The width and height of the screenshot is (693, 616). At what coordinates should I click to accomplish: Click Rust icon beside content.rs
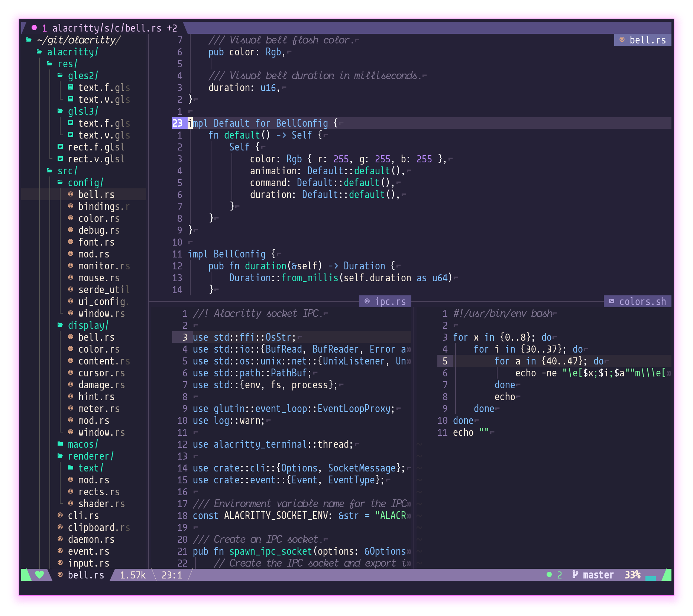pos(71,361)
